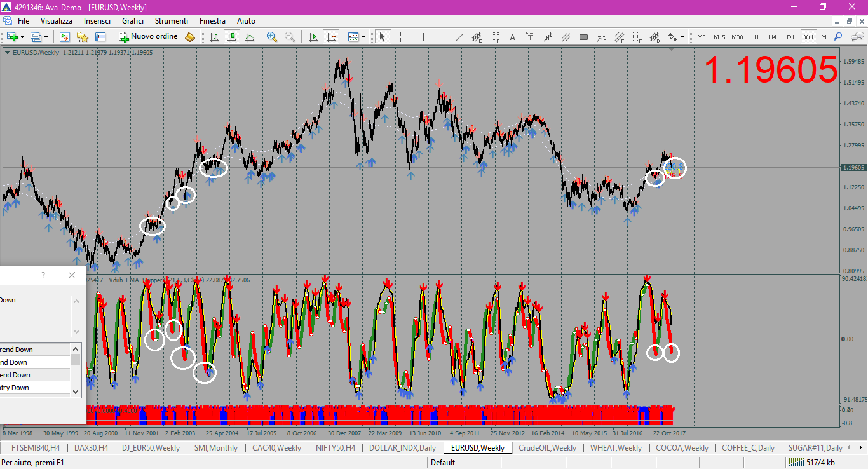Click the dialog's help question mark
The image size is (868, 469).
pos(43,275)
